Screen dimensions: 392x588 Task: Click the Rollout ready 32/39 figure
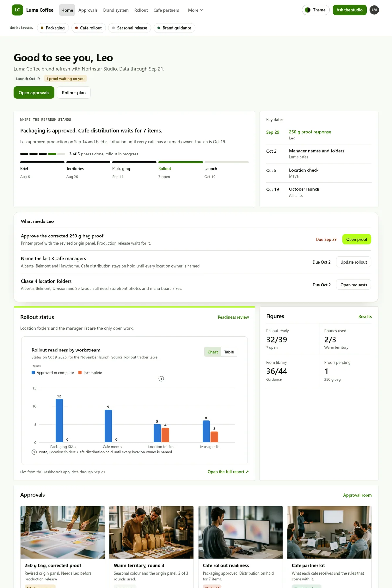point(292,339)
